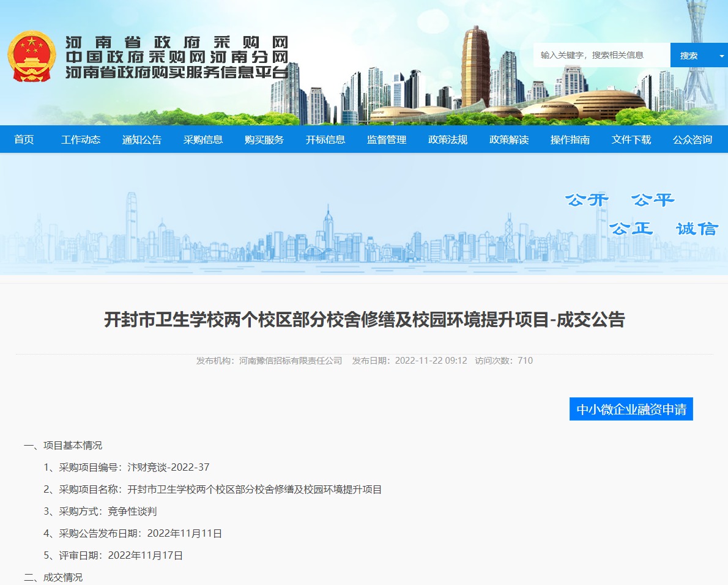Open the 政策法规 navigation item
Viewport: 728px width, 585px height.
[x=447, y=139]
